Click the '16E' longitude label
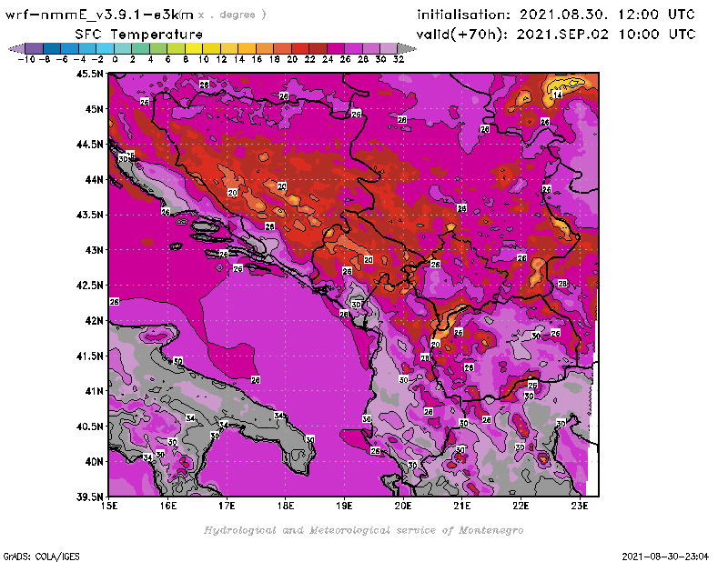728x562 pixels. click(x=168, y=506)
